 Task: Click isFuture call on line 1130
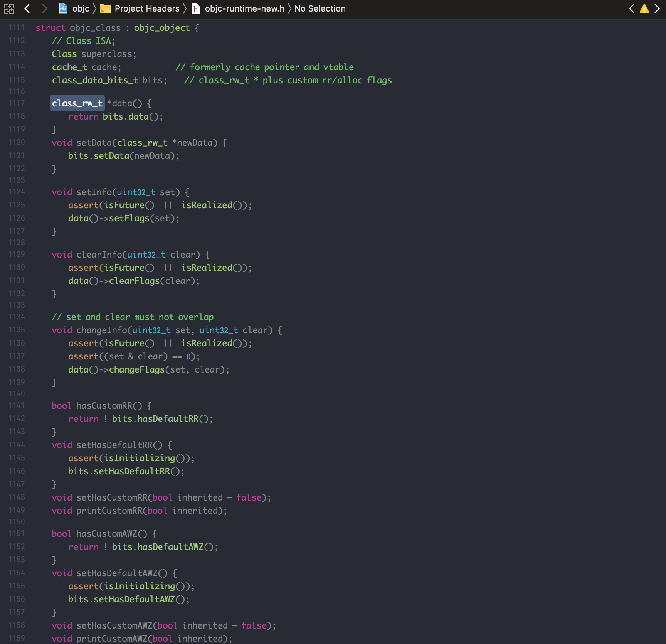click(x=124, y=268)
